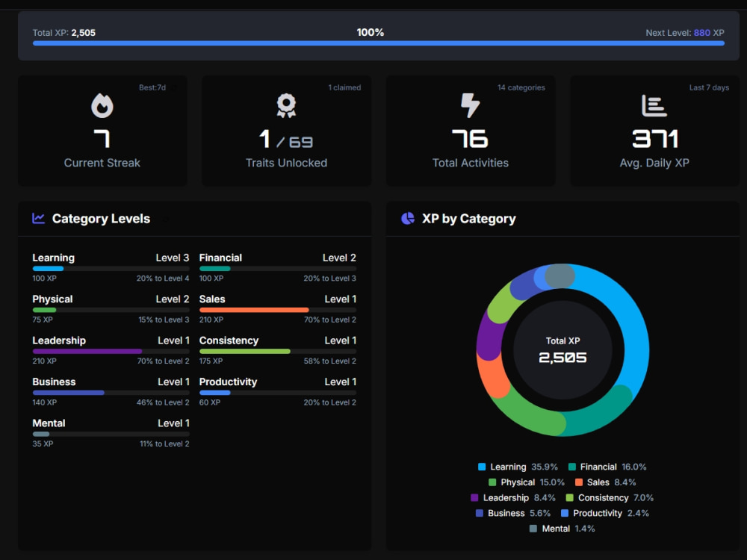Click the Business level progress bar
This screenshot has height=560, width=747.
(111, 393)
